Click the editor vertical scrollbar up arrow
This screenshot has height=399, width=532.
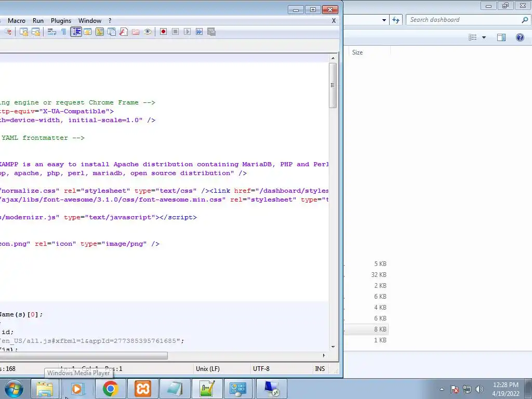[x=333, y=58]
